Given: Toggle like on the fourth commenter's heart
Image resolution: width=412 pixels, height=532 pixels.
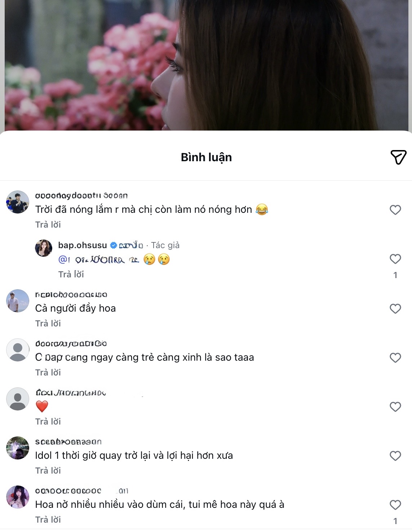Looking at the screenshot, I should (395, 406).
